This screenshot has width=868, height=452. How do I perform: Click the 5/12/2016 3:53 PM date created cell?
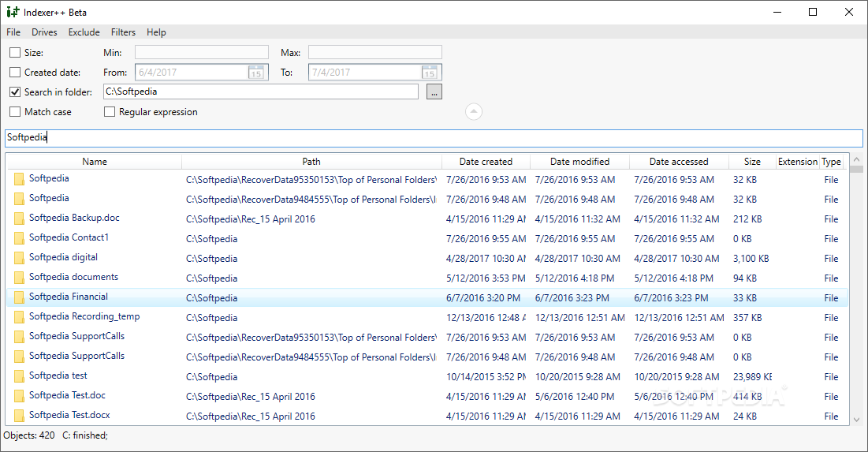[x=486, y=278]
